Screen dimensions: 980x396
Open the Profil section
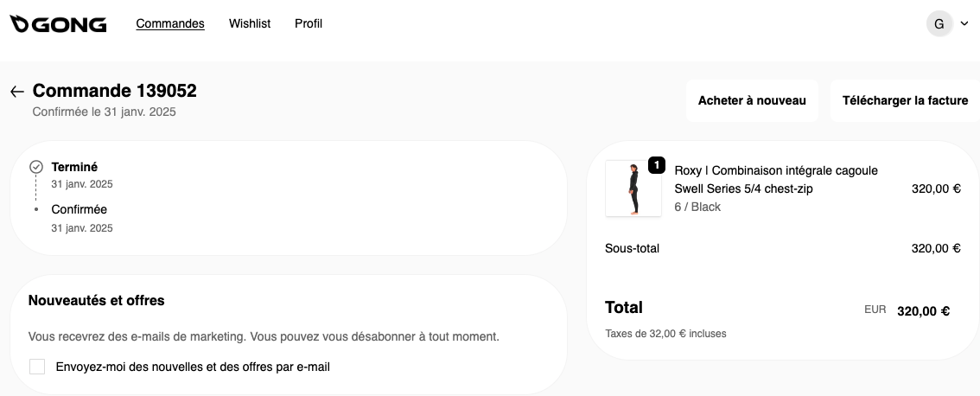[x=309, y=24]
